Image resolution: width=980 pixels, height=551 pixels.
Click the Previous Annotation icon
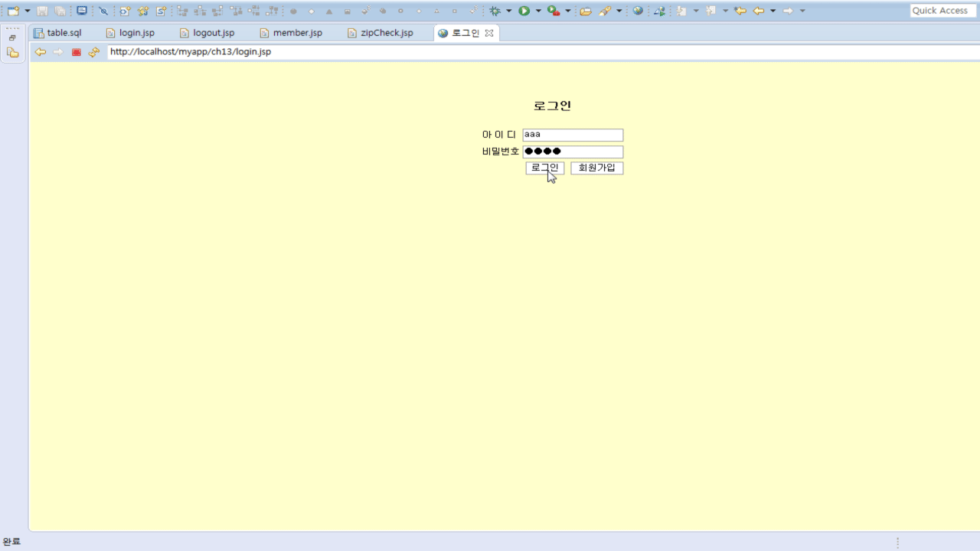710,11
